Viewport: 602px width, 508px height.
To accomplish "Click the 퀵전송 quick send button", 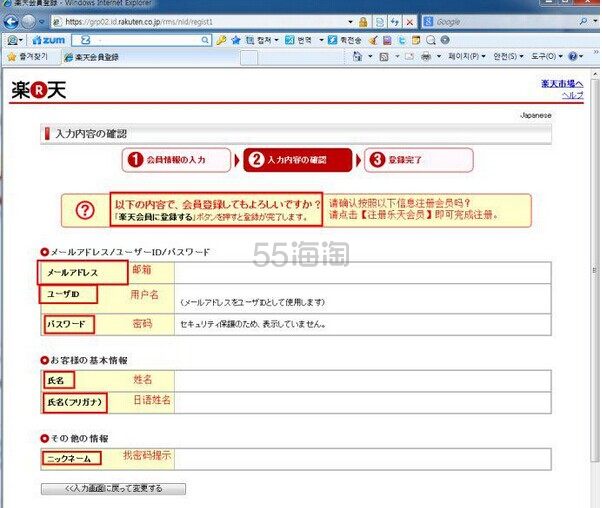I will [344, 40].
